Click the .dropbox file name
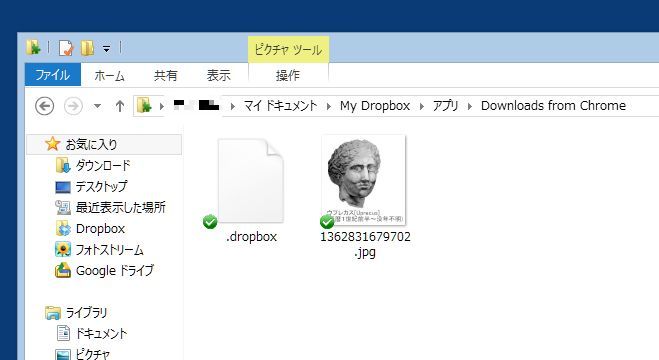The width and height of the screenshot is (659, 360). coord(251,236)
